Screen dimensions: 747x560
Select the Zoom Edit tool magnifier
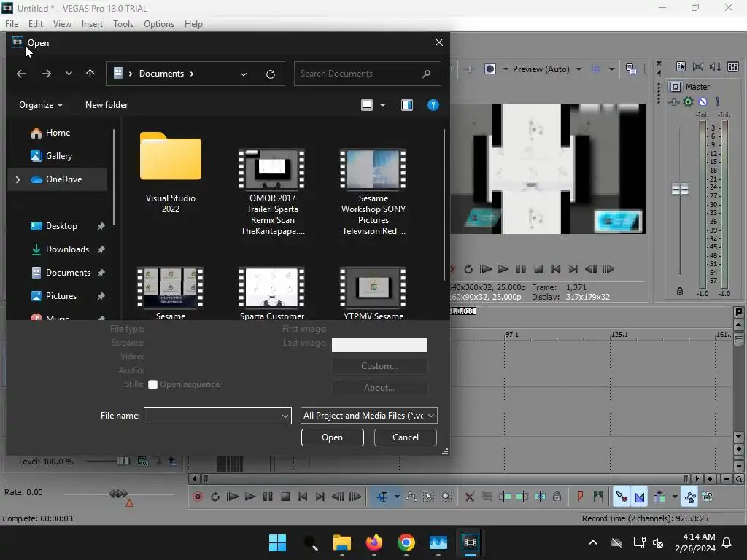[x=446, y=497]
